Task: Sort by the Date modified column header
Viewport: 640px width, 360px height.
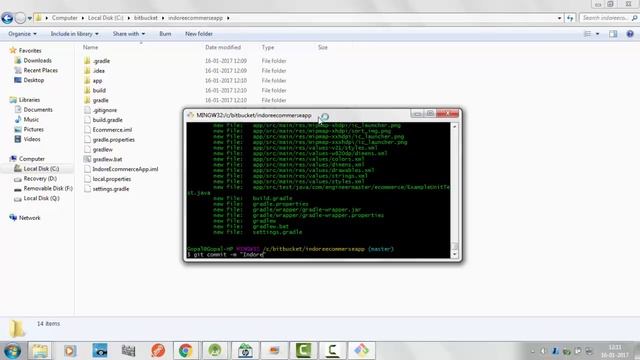Action: click(x=222, y=47)
